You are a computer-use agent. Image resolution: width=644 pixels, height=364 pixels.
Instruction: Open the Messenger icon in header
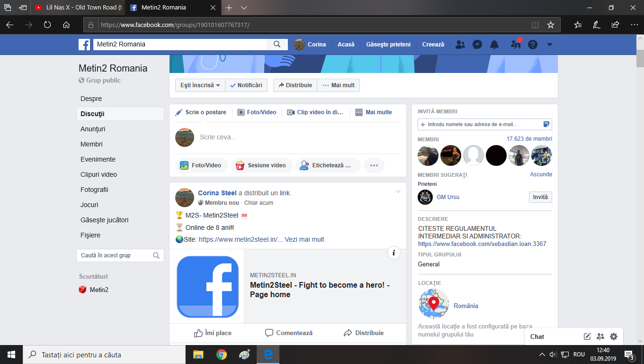point(477,45)
